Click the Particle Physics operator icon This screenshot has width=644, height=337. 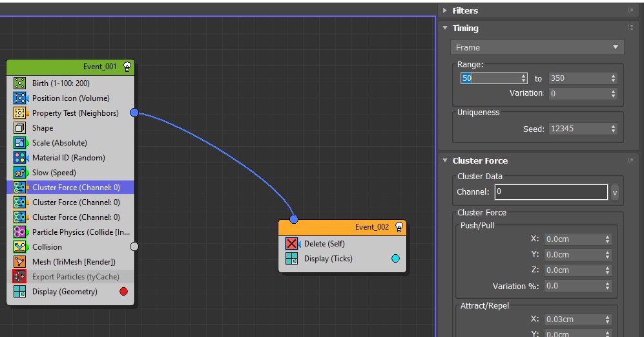pyautogui.click(x=20, y=232)
